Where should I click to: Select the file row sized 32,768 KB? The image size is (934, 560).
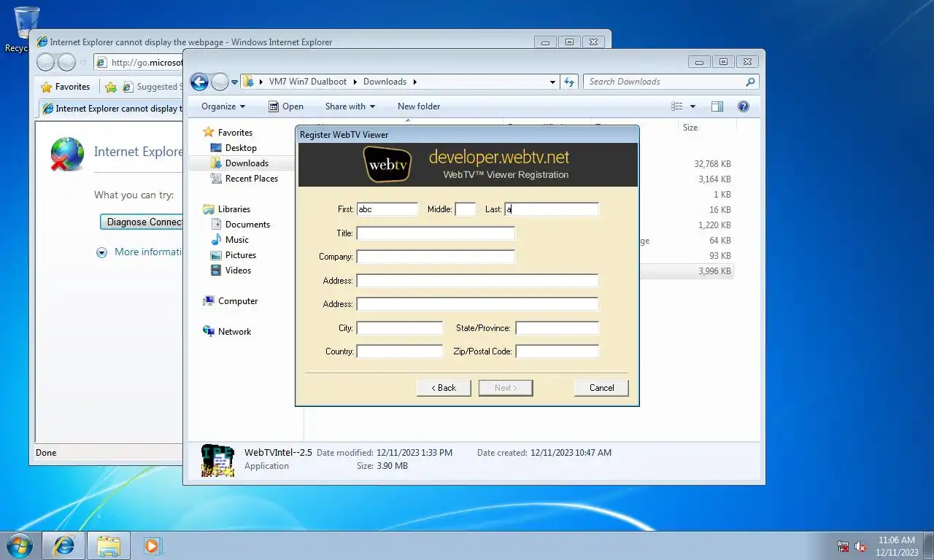tap(686, 164)
